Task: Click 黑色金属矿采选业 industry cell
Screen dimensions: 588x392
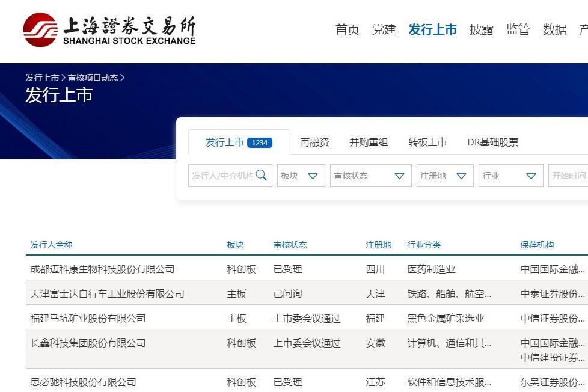Action: pyautogui.click(x=446, y=319)
